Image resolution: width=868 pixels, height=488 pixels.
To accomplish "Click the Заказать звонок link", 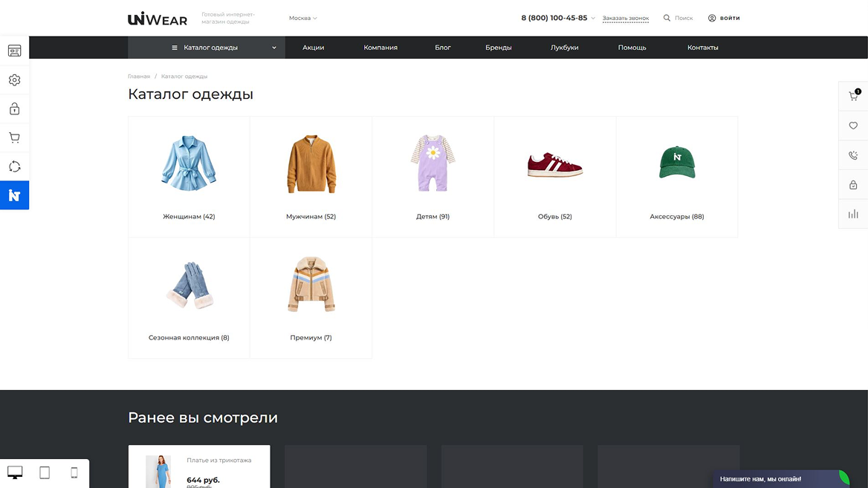I will pyautogui.click(x=625, y=18).
